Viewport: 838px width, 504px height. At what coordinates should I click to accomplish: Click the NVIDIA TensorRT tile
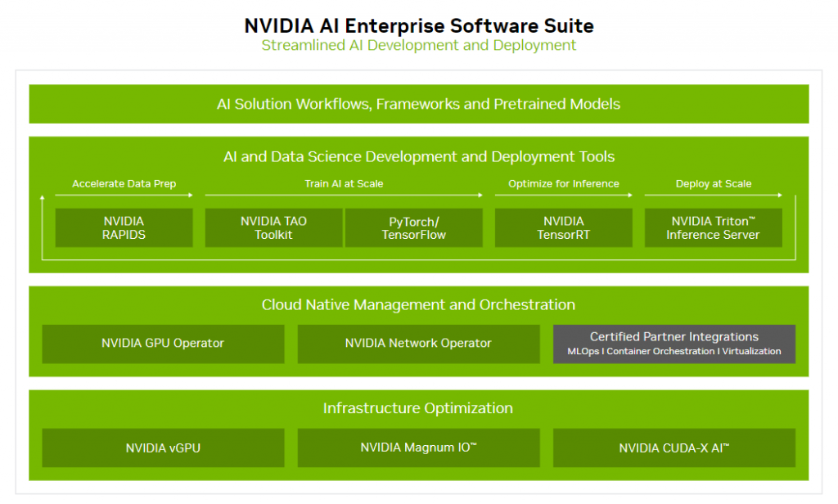click(563, 227)
